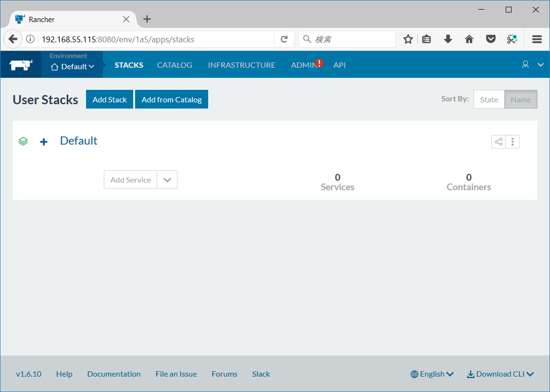Click the browser search box

point(347,39)
